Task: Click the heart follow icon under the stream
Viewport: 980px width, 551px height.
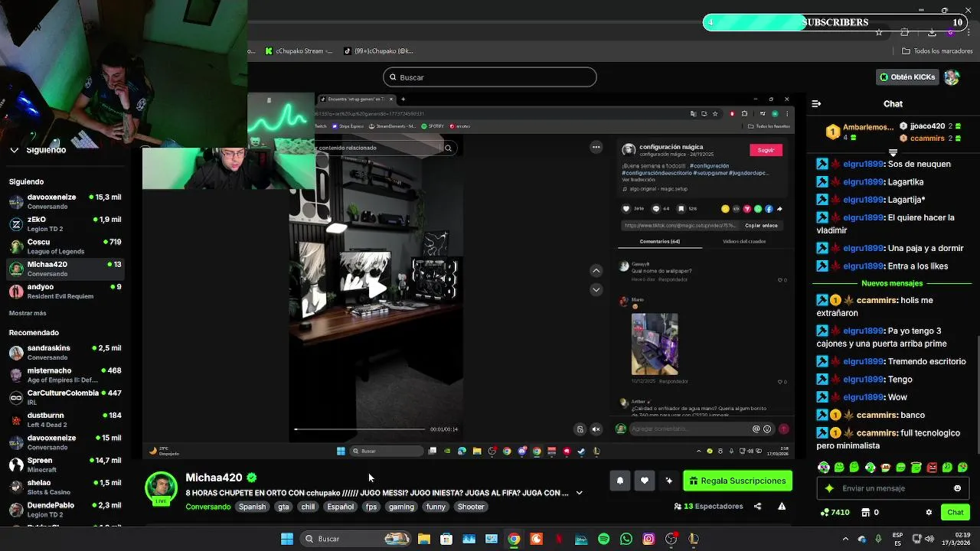Action: pyautogui.click(x=645, y=481)
